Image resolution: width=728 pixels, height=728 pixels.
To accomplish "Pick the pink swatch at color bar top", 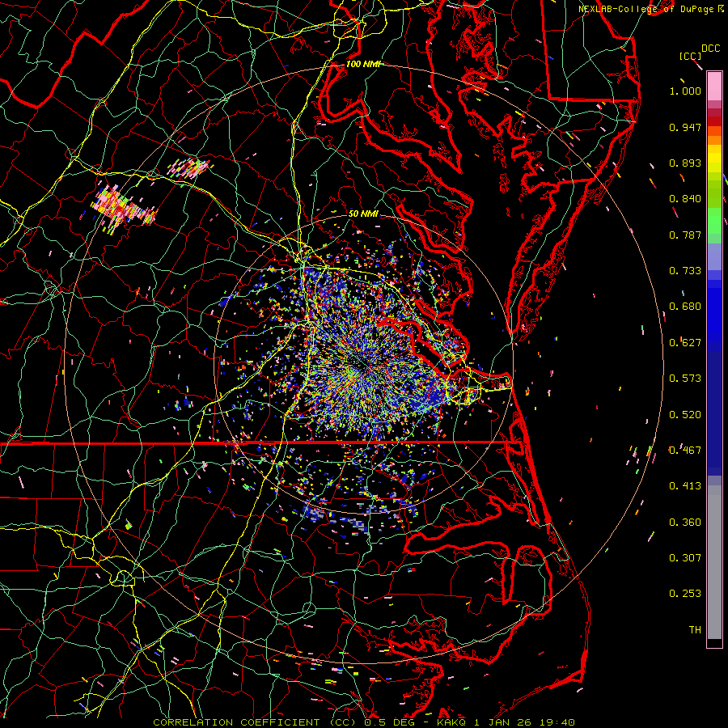I will tap(714, 86).
